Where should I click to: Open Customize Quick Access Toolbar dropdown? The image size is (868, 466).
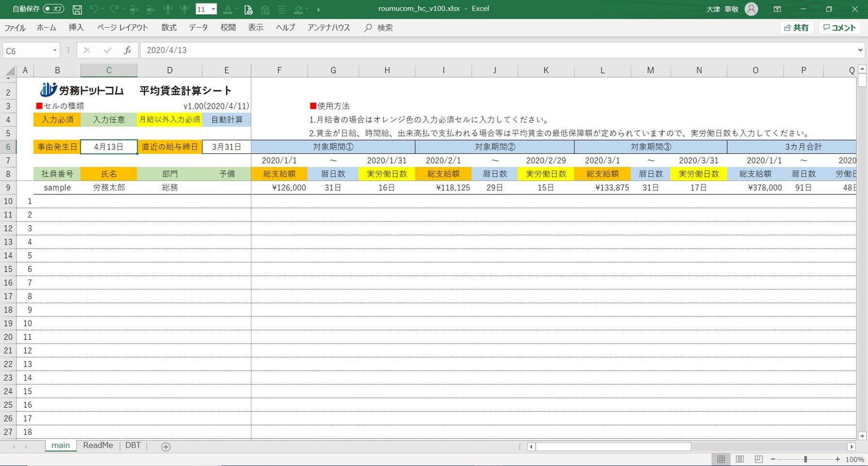point(318,9)
